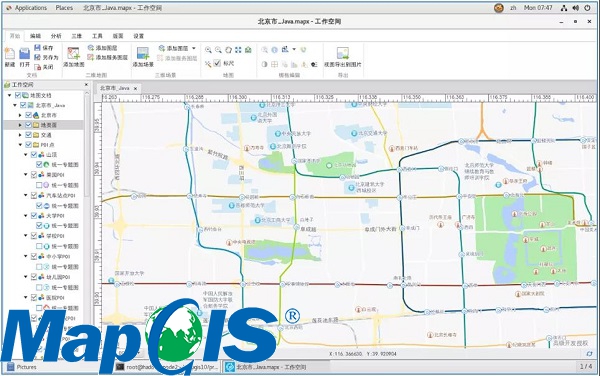Toggle the 标尺 ruler checkbox
The image size is (600, 376).
(217, 63)
